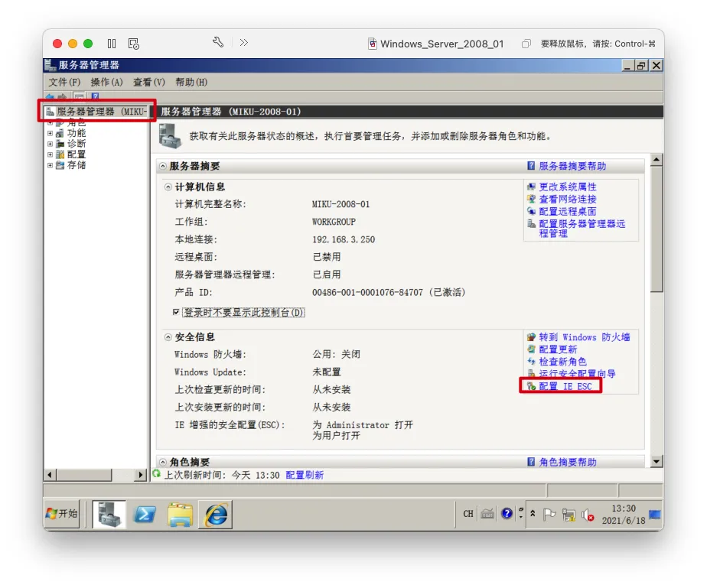
Task: Click the CH input language indicator
Action: 468,514
